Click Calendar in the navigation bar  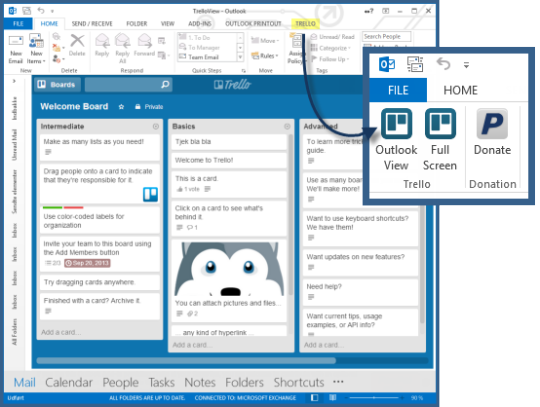(x=69, y=382)
